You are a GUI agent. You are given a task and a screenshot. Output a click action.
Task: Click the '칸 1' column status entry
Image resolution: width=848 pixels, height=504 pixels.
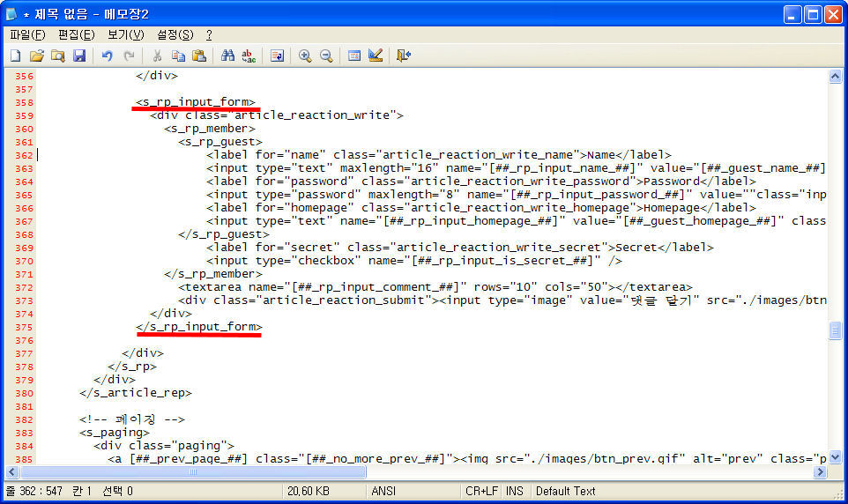pyautogui.click(x=82, y=491)
